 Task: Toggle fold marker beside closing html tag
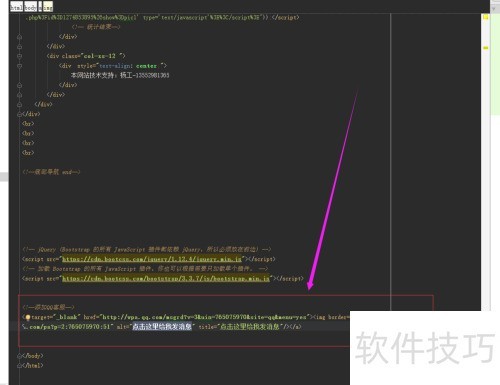click(19, 366)
